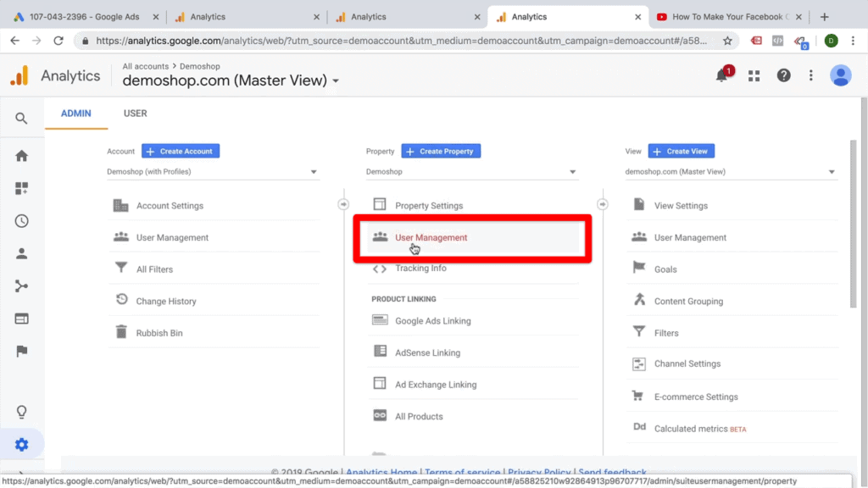Click the View column vertical scrollbar

[x=853, y=224]
